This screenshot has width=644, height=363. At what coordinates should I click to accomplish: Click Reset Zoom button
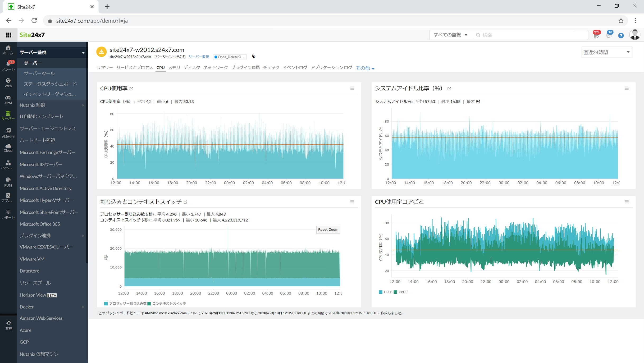328,229
